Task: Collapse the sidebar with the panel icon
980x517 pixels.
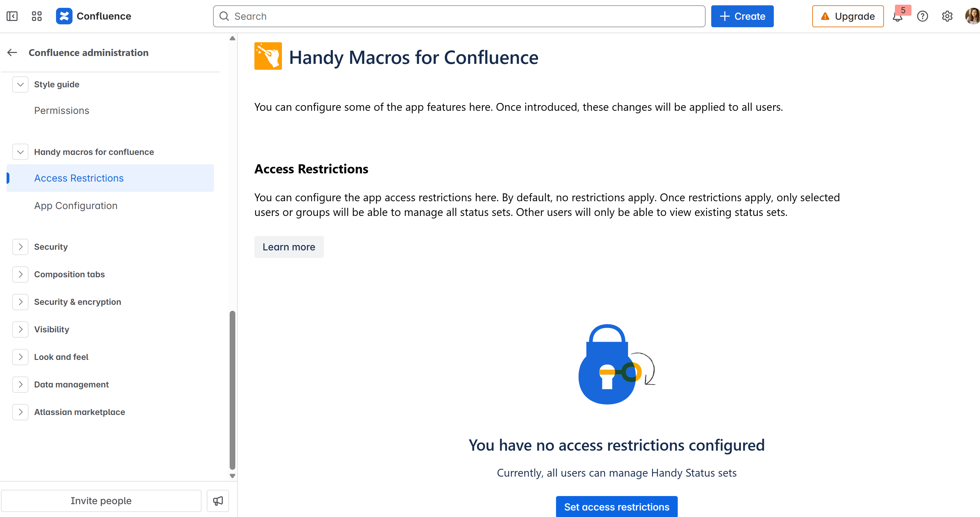Action: click(12, 16)
